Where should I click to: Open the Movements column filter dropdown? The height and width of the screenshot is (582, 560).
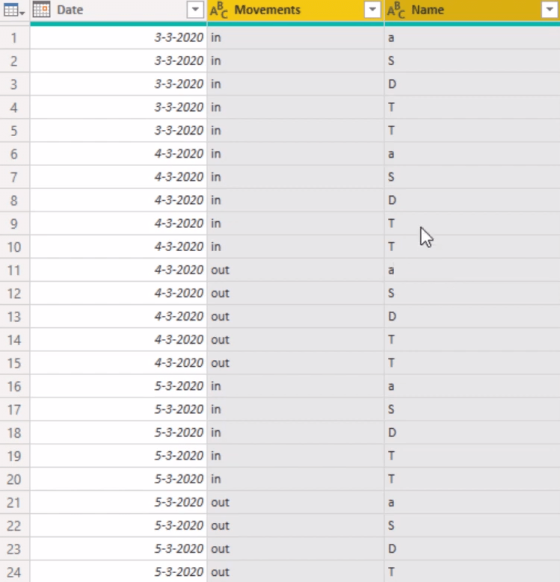(373, 10)
